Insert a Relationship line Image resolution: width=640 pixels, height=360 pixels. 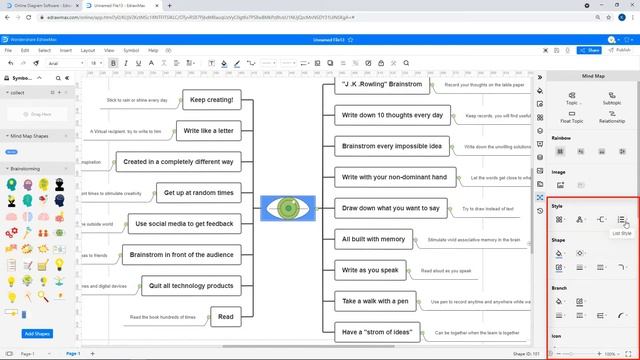[x=612, y=117]
